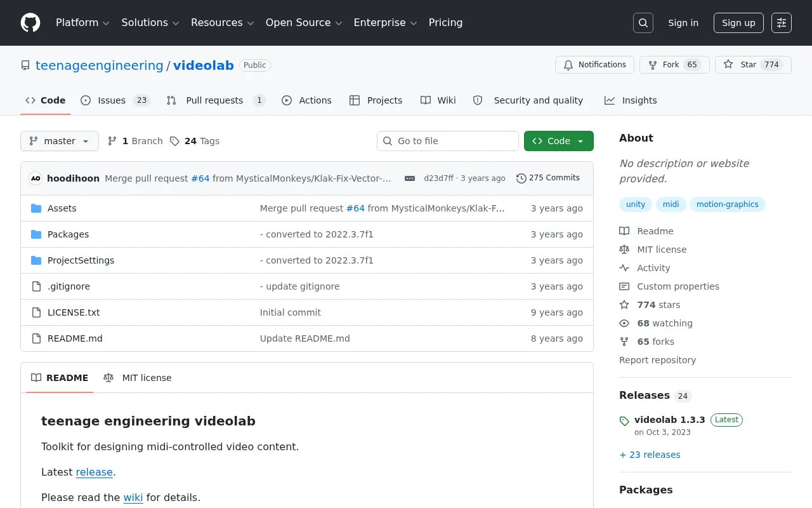Star the videolab repository

[753, 65]
